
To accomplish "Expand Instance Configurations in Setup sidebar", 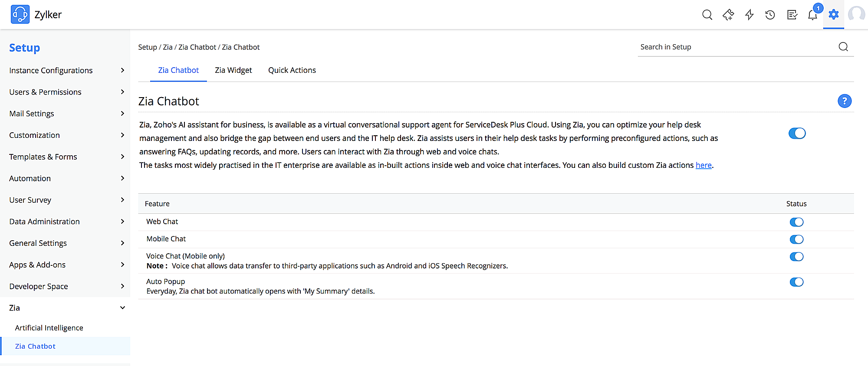I will point(65,70).
